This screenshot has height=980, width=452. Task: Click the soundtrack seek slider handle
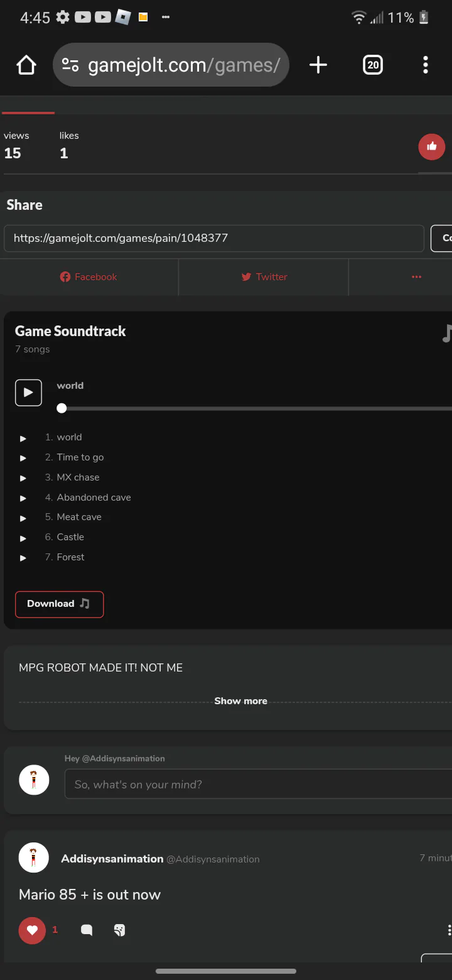(x=62, y=408)
